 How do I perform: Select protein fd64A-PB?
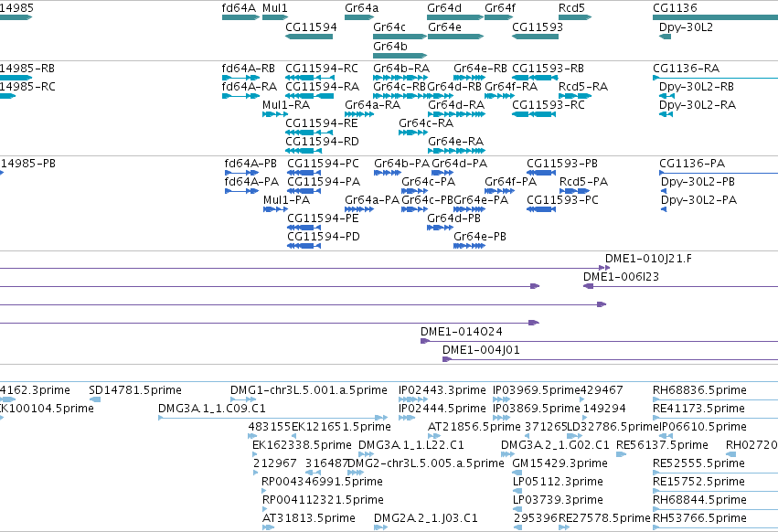point(241,173)
